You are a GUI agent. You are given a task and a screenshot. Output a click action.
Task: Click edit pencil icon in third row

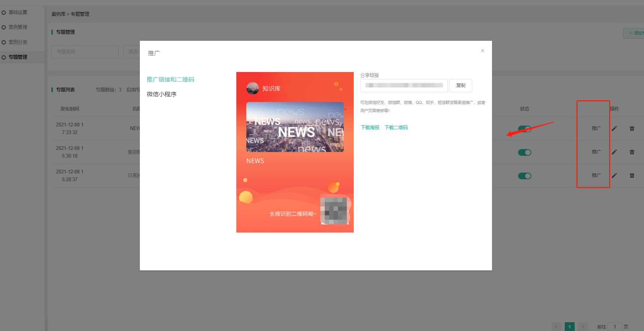tap(614, 176)
